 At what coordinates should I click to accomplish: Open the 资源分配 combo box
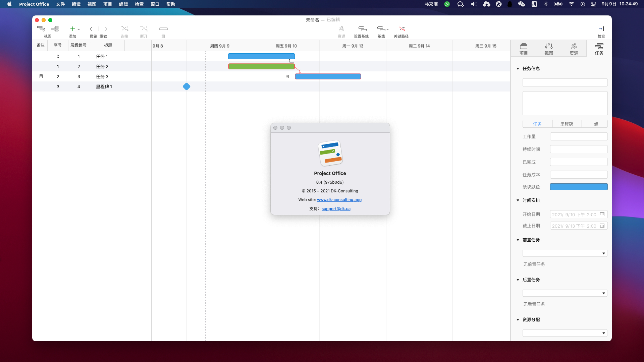(565, 333)
